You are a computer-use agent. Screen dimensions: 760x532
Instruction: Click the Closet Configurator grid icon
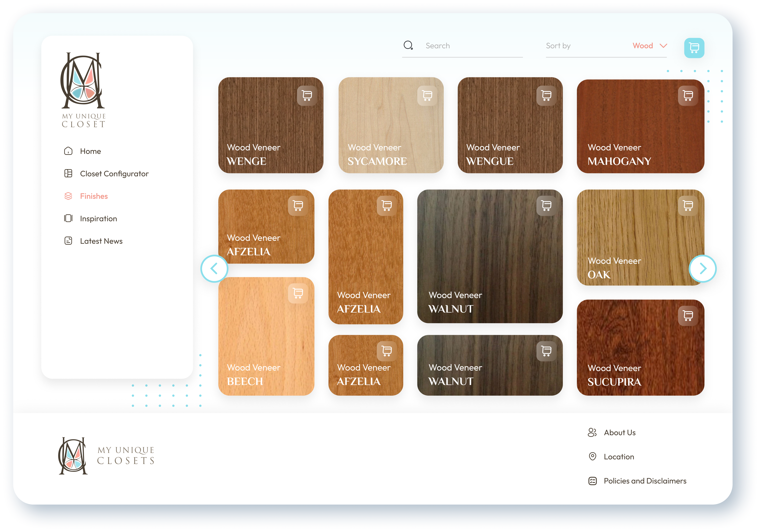pos(68,173)
